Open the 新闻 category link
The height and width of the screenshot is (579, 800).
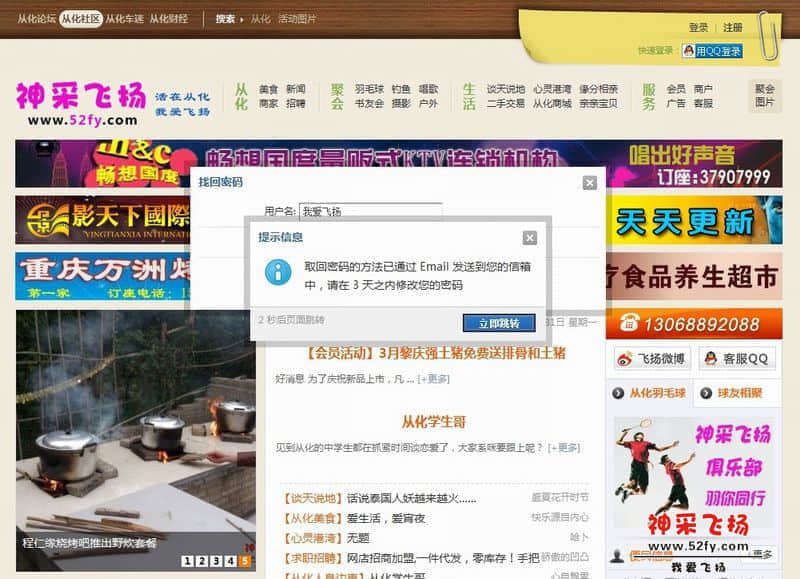296,89
